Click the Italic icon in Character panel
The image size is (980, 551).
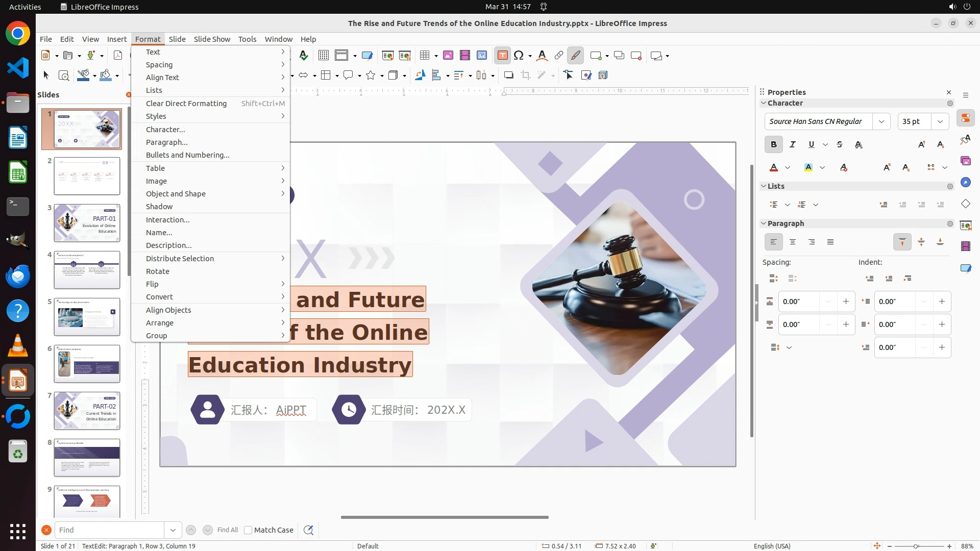[793, 145]
